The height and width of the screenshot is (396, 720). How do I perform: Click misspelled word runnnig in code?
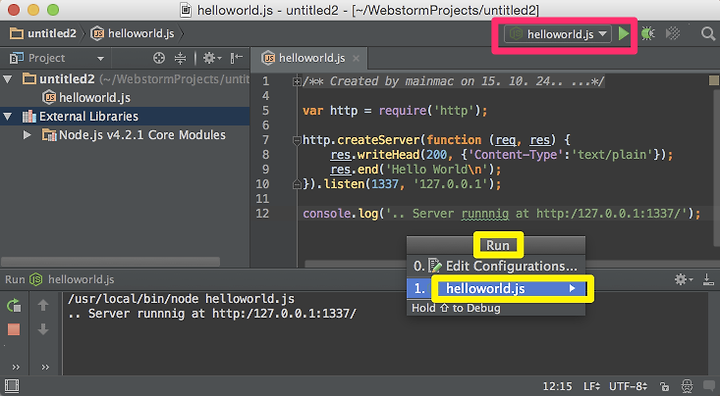point(485,214)
